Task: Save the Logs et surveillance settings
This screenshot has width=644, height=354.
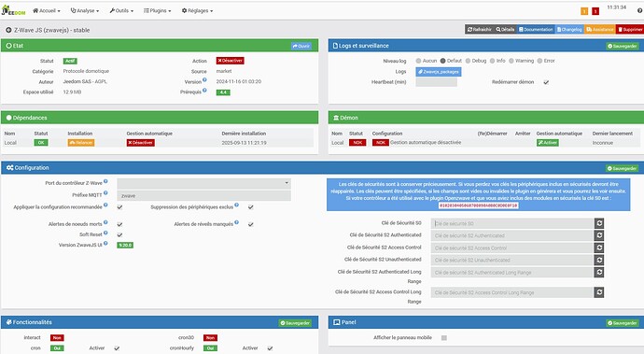Action: pyautogui.click(x=623, y=46)
